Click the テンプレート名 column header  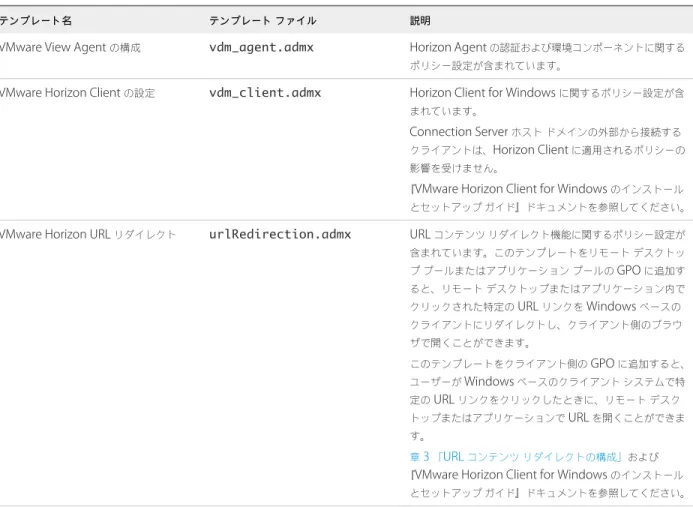(x=35, y=21)
